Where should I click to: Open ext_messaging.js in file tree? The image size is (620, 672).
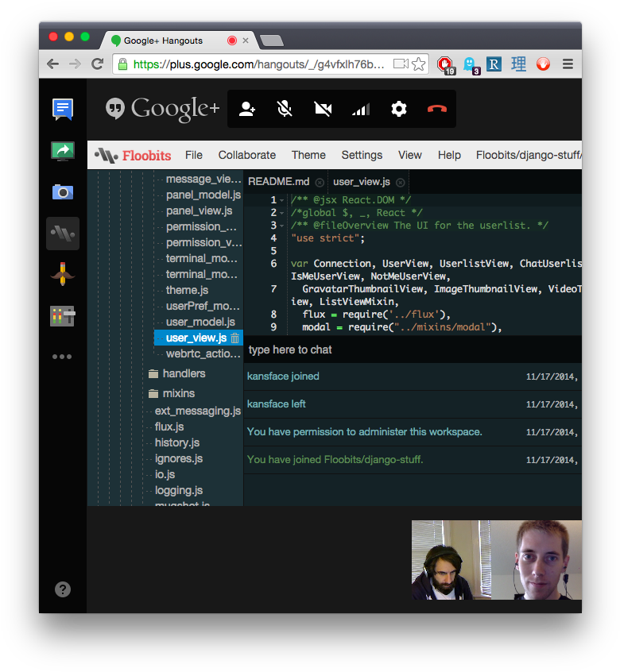coord(198,411)
